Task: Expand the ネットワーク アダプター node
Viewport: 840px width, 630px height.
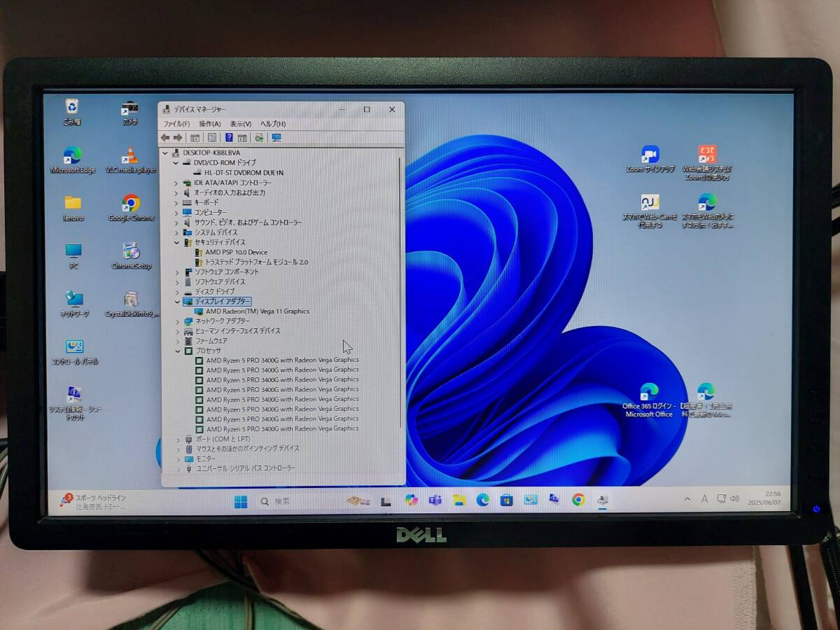Action: click(x=177, y=321)
